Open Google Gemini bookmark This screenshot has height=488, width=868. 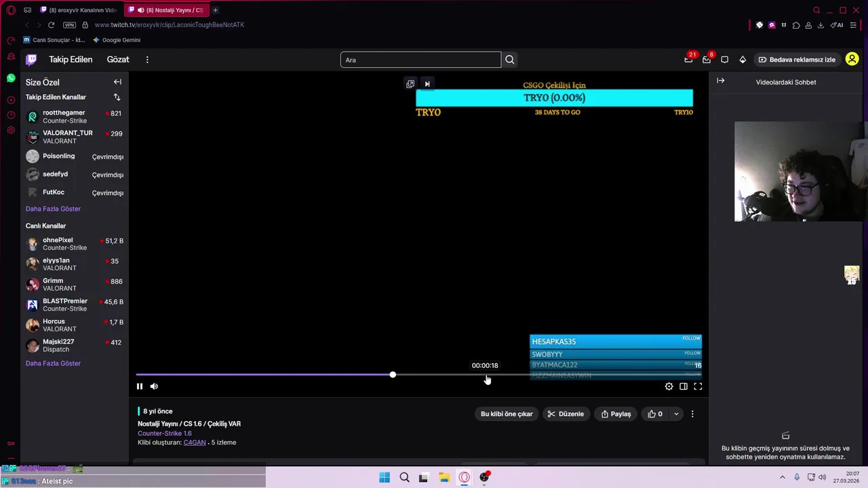117,40
